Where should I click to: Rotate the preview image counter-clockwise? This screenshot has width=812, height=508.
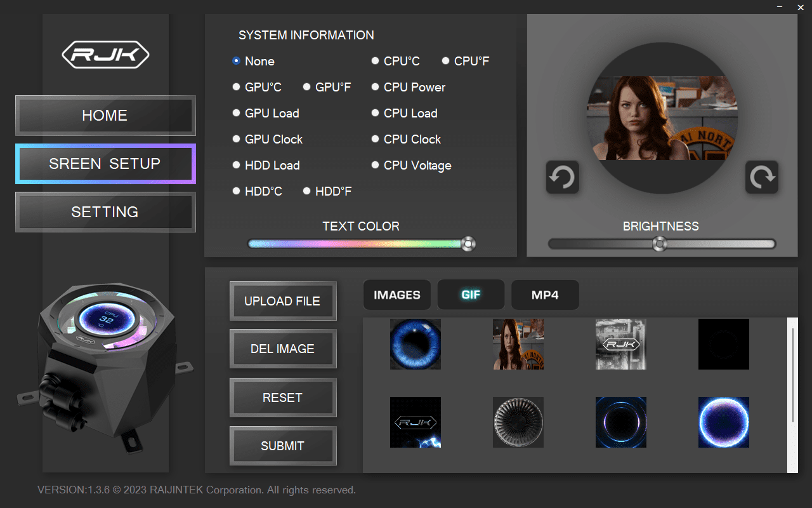(x=562, y=177)
